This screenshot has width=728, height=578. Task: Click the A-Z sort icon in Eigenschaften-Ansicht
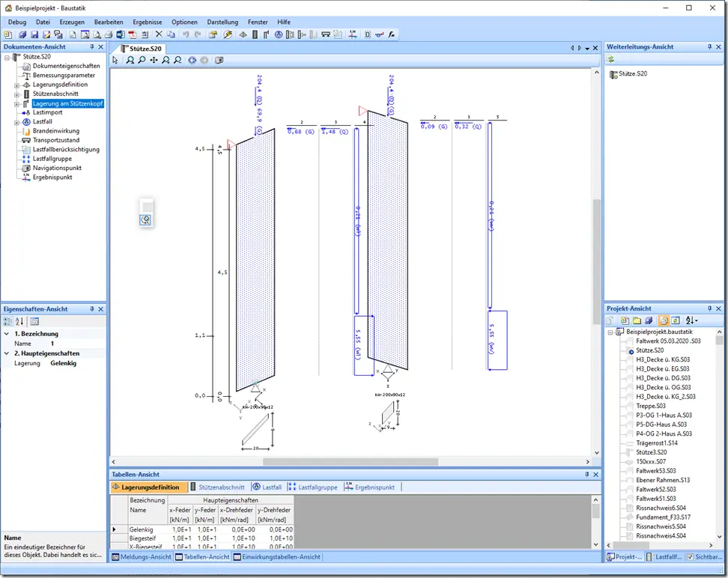(x=19, y=321)
